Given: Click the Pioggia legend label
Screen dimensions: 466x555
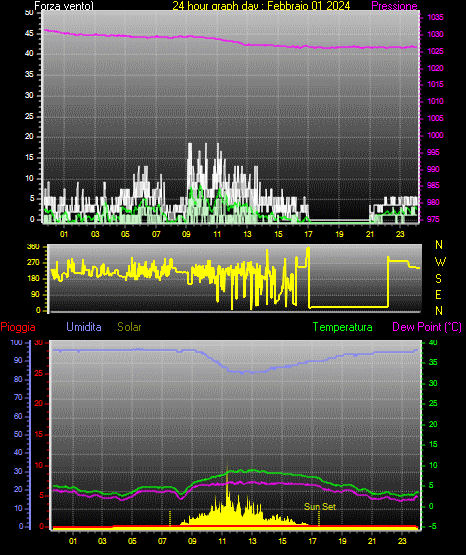Looking at the screenshot, I should [x=18, y=327].
